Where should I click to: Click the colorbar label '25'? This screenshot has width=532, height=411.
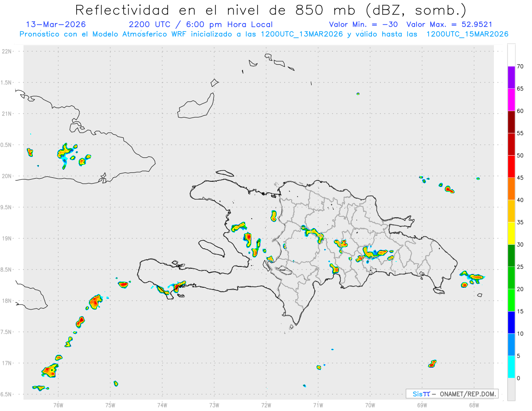coord(520,267)
